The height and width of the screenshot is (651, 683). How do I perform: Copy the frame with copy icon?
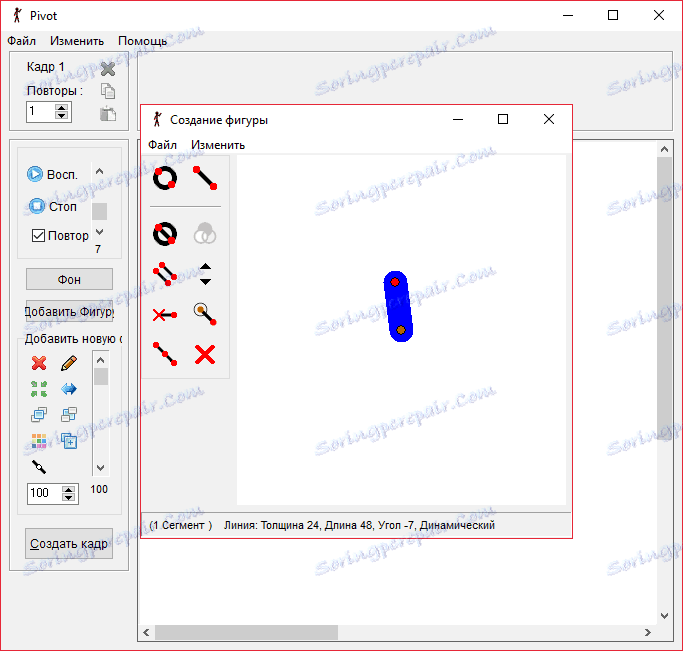(x=108, y=91)
